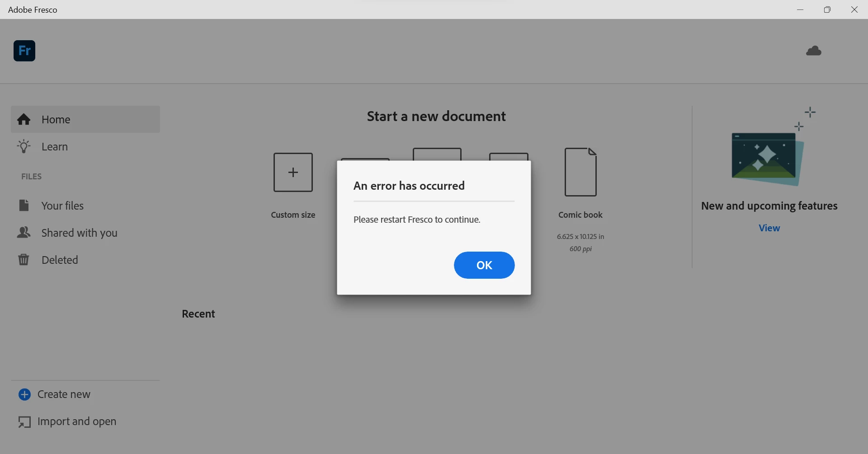Choose the Custom size plus thumbnail
868x454 pixels.
coord(293,172)
